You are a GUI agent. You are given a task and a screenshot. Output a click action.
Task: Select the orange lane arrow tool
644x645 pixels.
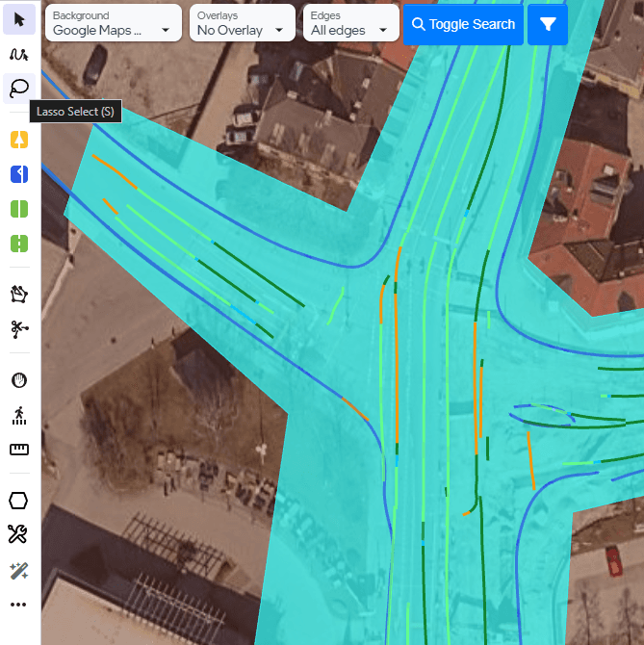pos(19,140)
